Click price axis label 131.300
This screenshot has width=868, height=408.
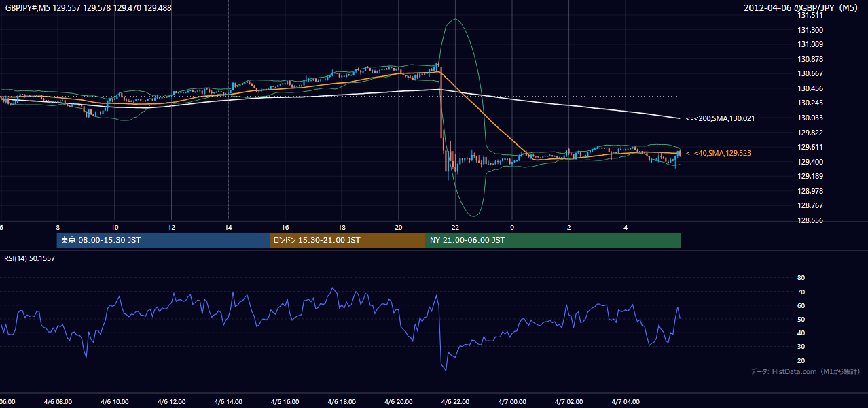click(x=810, y=30)
